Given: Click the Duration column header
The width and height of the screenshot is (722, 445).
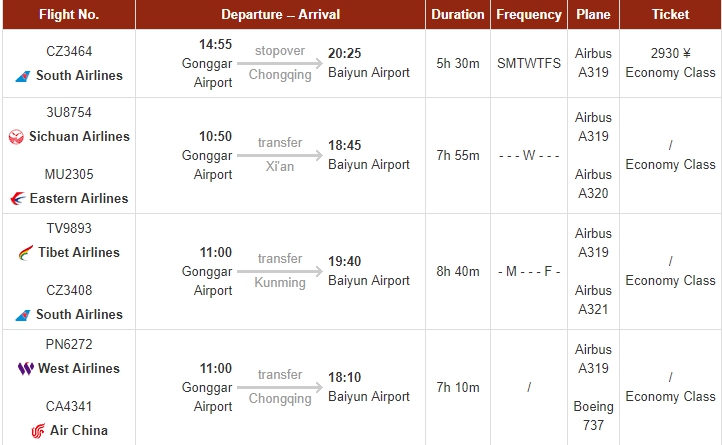Looking at the screenshot, I should (x=458, y=15).
